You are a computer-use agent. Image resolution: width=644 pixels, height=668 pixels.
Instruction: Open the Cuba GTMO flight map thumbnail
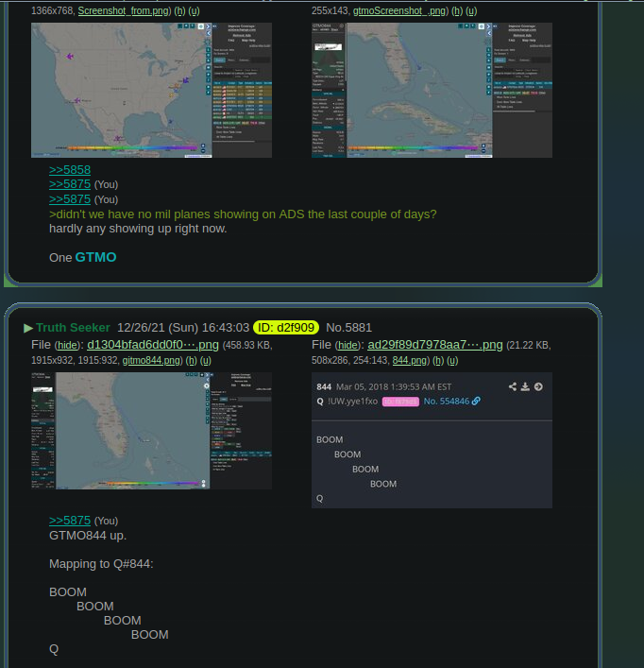tap(432, 91)
